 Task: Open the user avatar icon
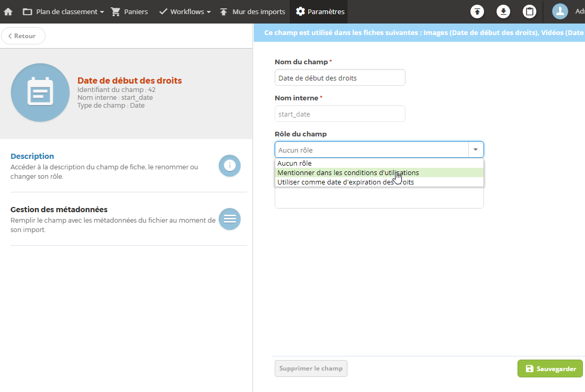(560, 11)
